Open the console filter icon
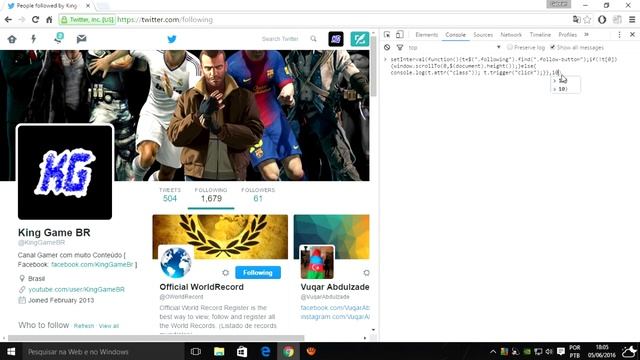 400,48
